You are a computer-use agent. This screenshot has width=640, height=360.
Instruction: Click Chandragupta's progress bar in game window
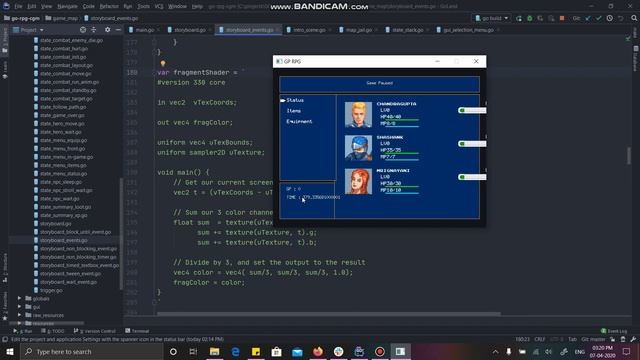click(472, 110)
